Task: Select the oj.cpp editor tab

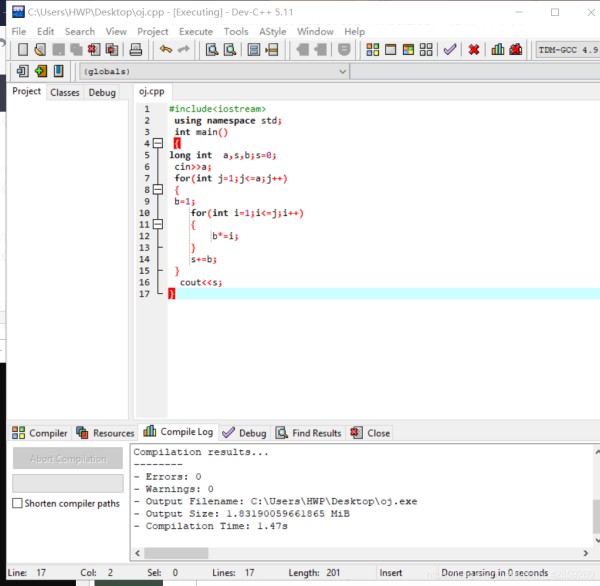Action: coord(152,92)
